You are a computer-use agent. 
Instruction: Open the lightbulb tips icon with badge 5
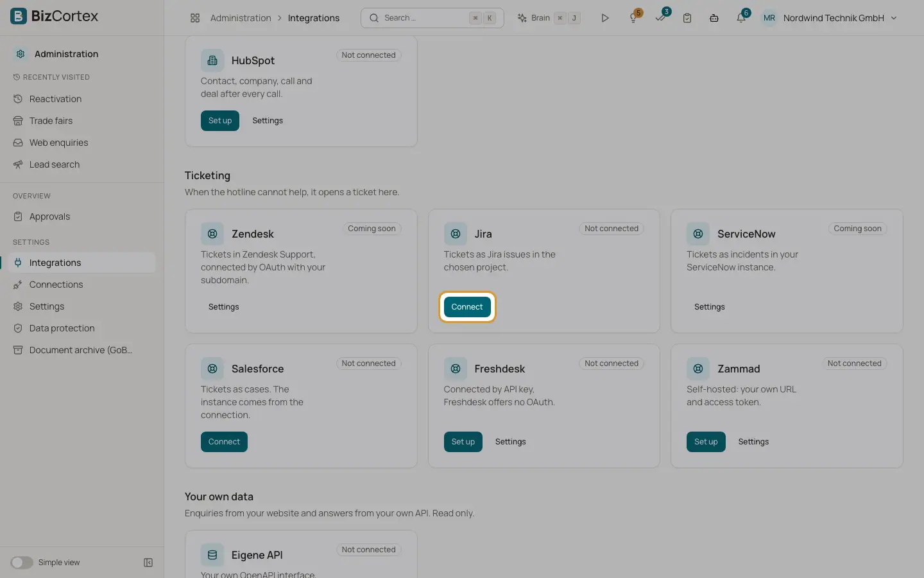coord(634,17)
